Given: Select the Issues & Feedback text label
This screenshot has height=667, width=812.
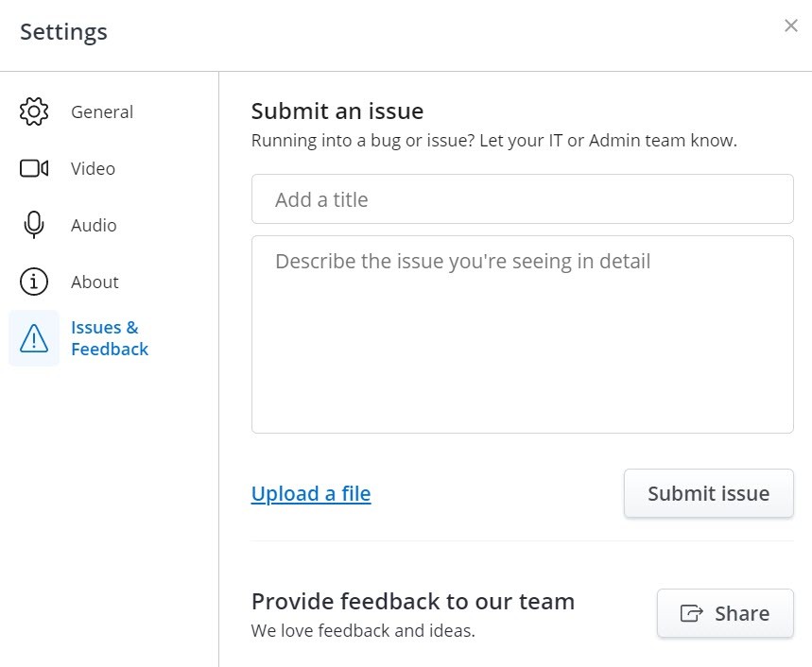Looking at the screenshot, I should tap(109, 338).
